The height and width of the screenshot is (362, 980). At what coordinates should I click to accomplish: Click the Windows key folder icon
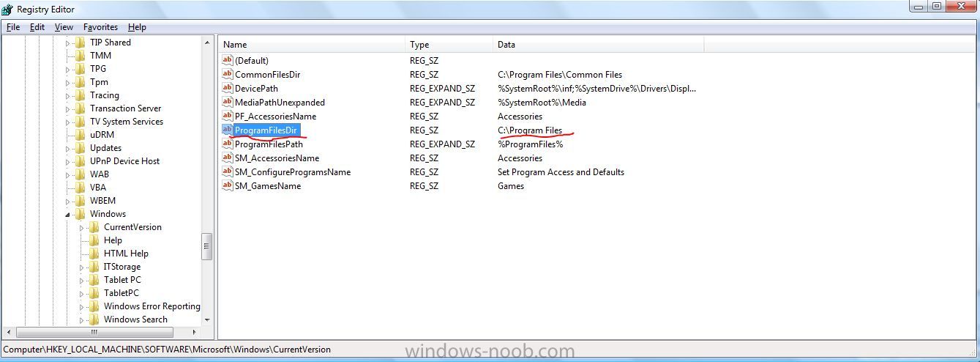coord(81,214)
